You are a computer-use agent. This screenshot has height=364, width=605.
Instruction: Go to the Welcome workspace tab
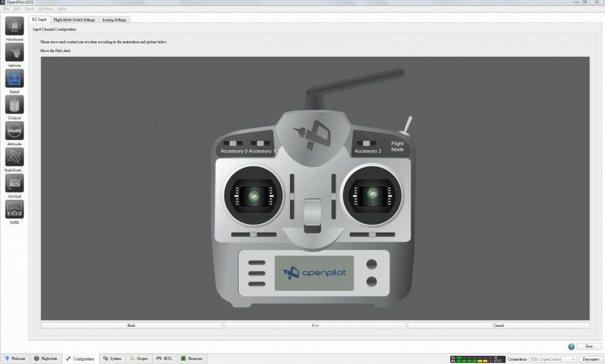click(15, 359)
